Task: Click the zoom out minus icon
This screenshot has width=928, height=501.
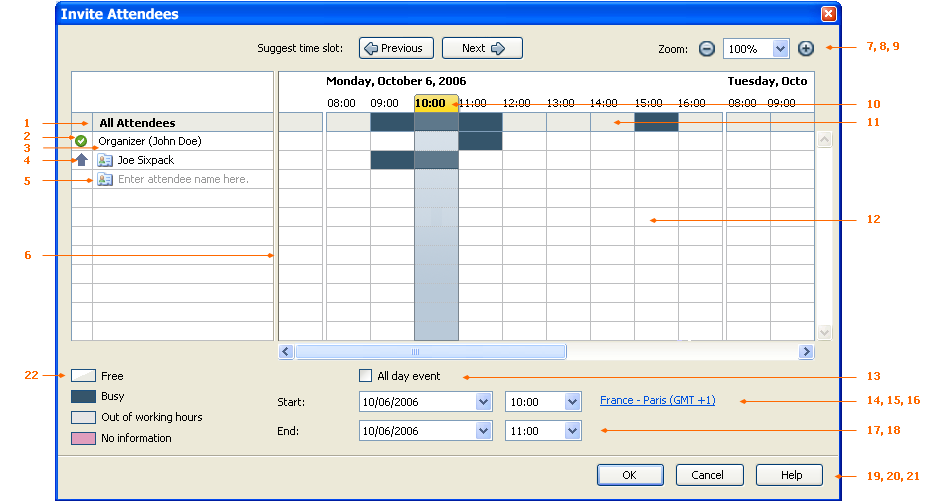Action: [707, 49]
